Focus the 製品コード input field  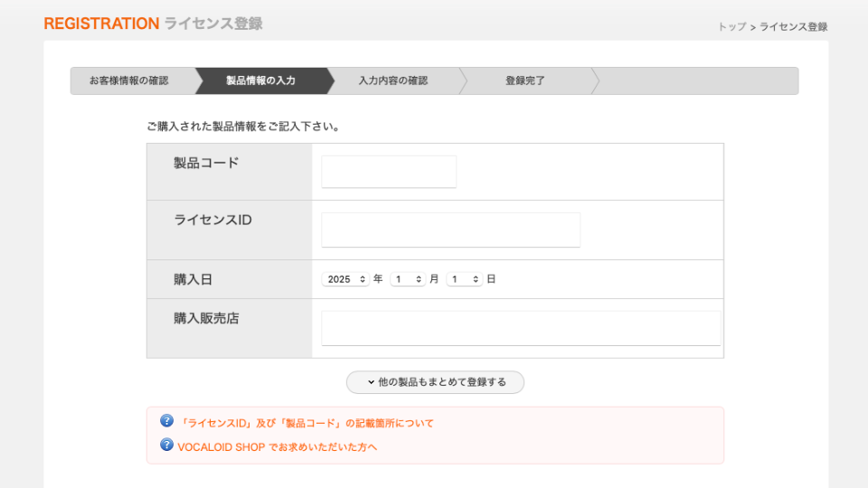point(389,172)
